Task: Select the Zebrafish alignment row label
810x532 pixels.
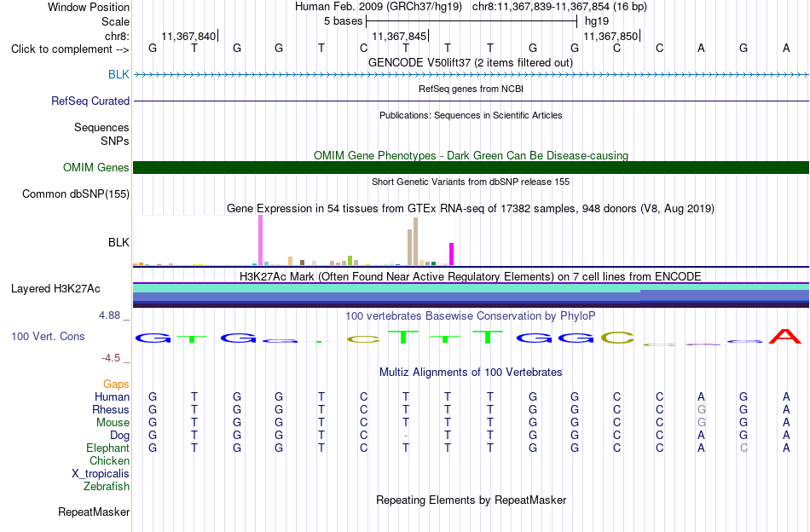Action: (107, 487)
